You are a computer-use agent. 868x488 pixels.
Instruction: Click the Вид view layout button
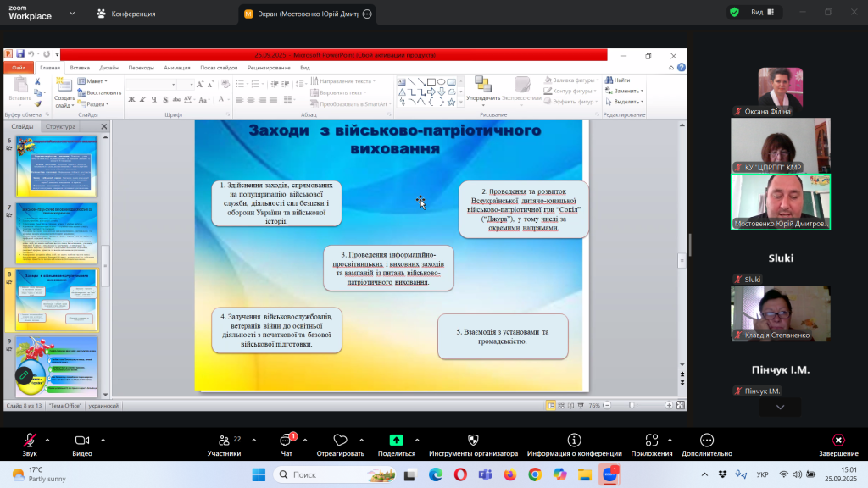coord(758,13)
